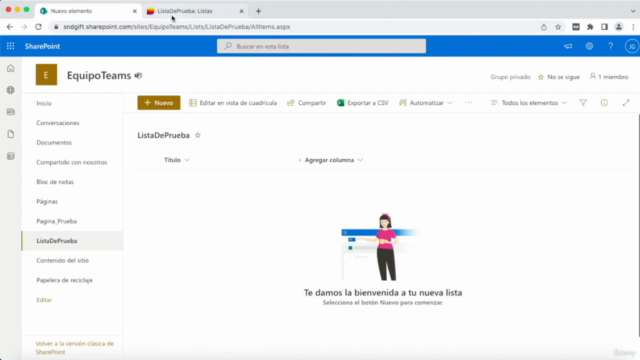Open the SharePoint app launcher grid
Screen dimensions: 640x360
coord(10,46)
